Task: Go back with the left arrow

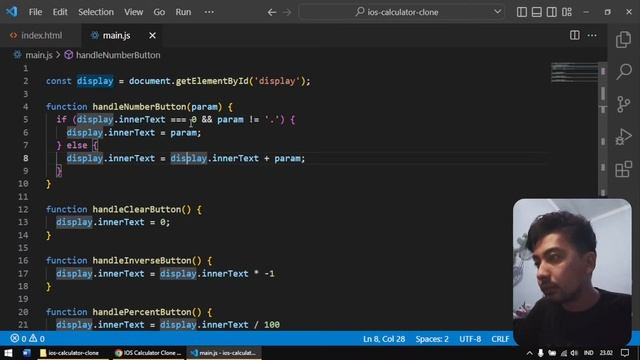Action: 272,12
